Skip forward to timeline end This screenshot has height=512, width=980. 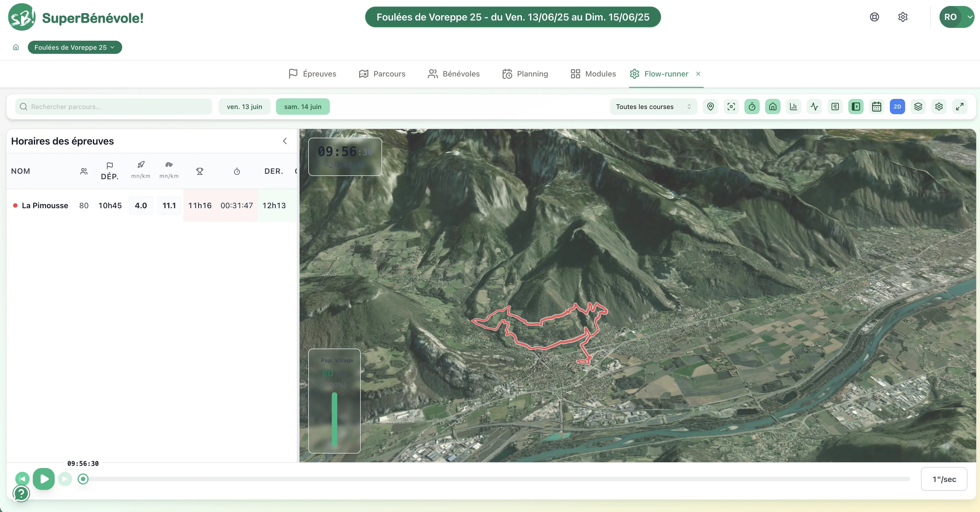[65, 479]
